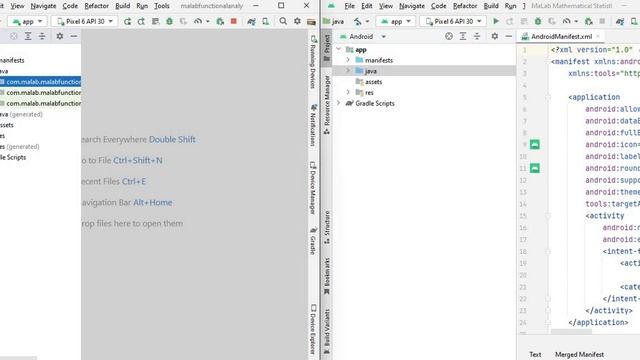Toggle the Device Manager side tool window
640x360 pixels.
pos(313,188)
